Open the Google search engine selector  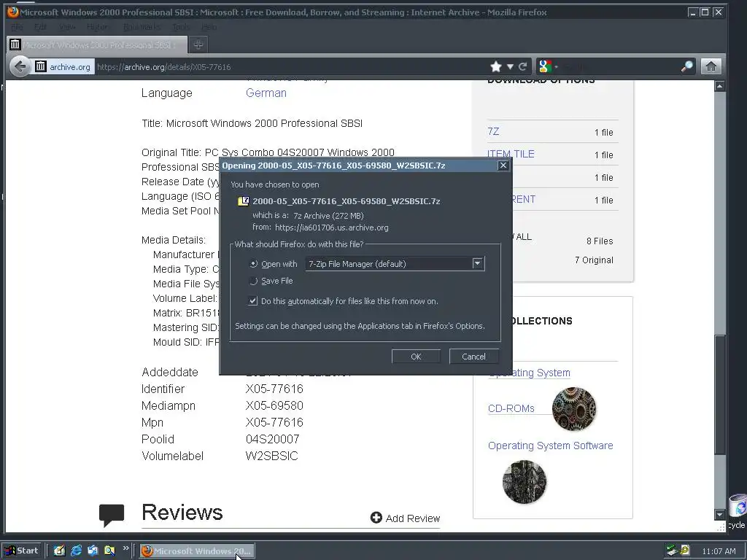[547, 66]
